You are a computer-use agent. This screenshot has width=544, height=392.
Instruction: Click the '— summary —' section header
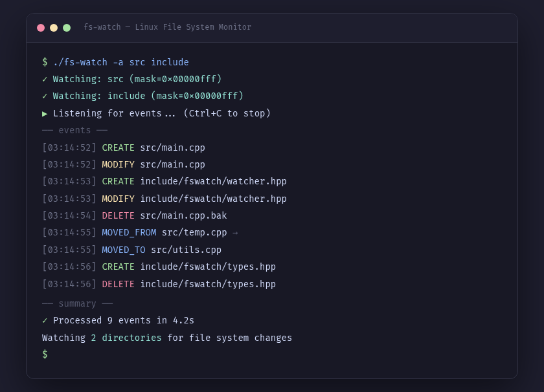click(77, 304)
